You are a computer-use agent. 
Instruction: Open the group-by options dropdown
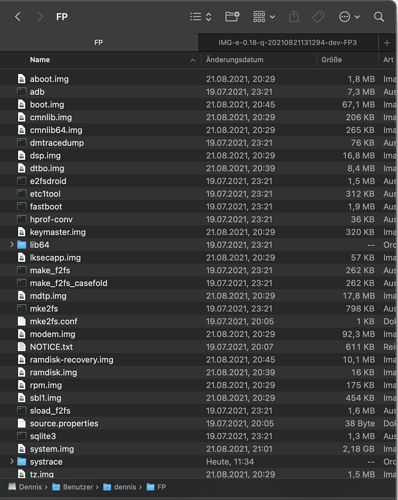(264, 16)
